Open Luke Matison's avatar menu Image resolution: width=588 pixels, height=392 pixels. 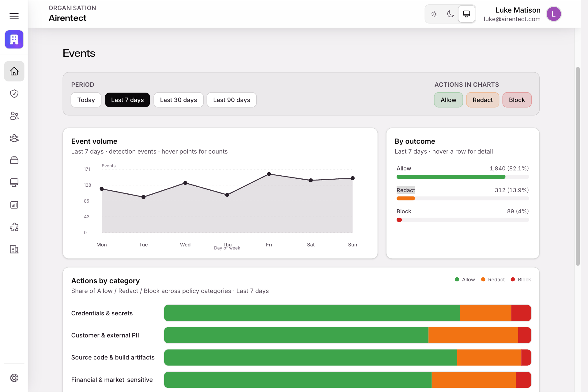click(553, 14)
